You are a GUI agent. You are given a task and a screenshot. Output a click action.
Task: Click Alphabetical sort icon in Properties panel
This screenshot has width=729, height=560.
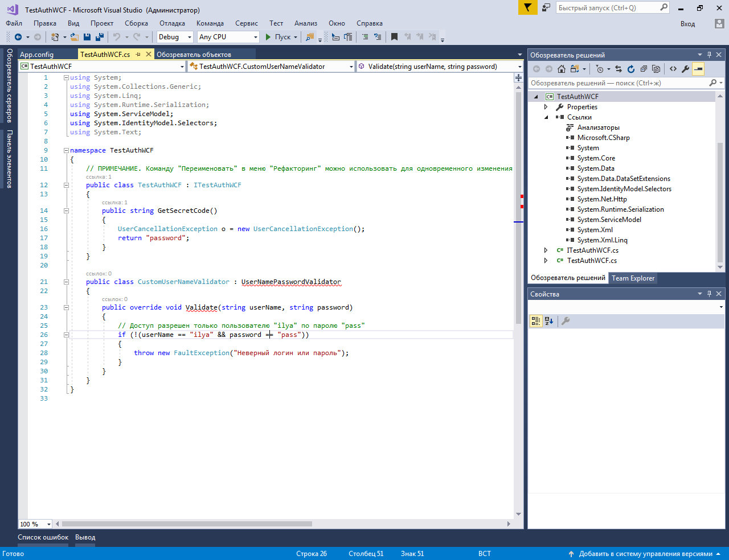click(549, 321)
